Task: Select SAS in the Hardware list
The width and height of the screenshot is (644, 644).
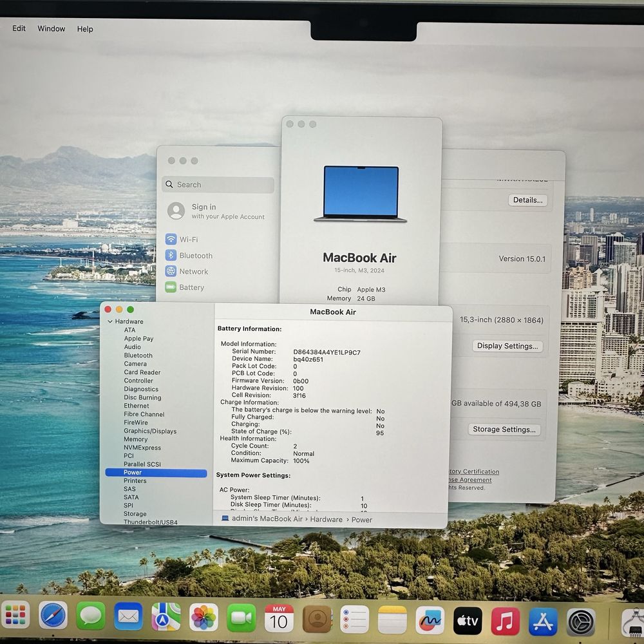Action: tap(129, 489)
